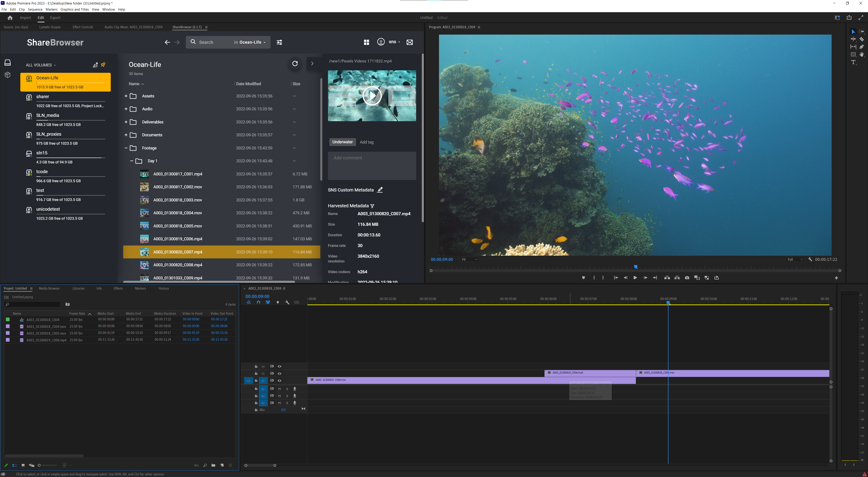Click the Underwater tag
The image size is (868, 477).
click(x=342, y=142)
